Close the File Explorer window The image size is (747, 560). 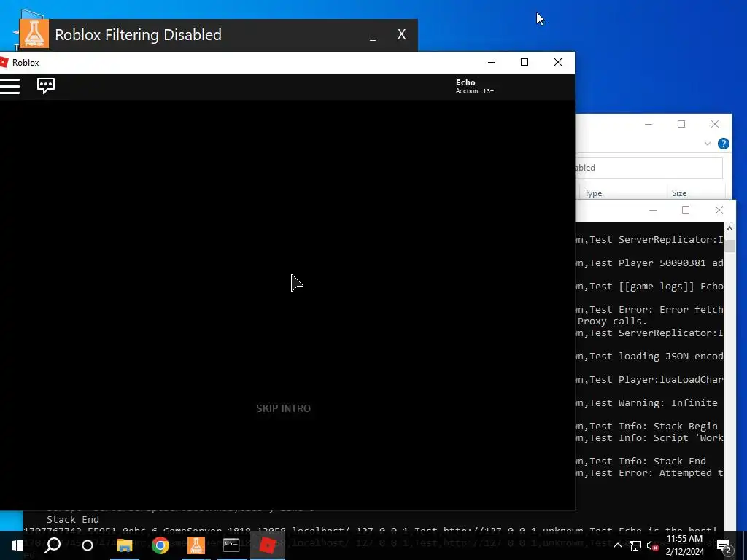click(x=715, y=124)
